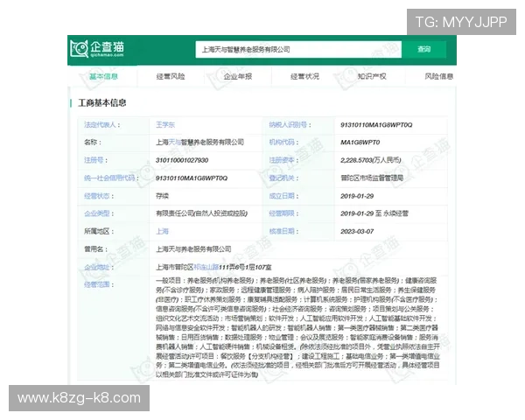
Task: Click former name 上海天与养老服务有限公司
Action: pos(193,248)
